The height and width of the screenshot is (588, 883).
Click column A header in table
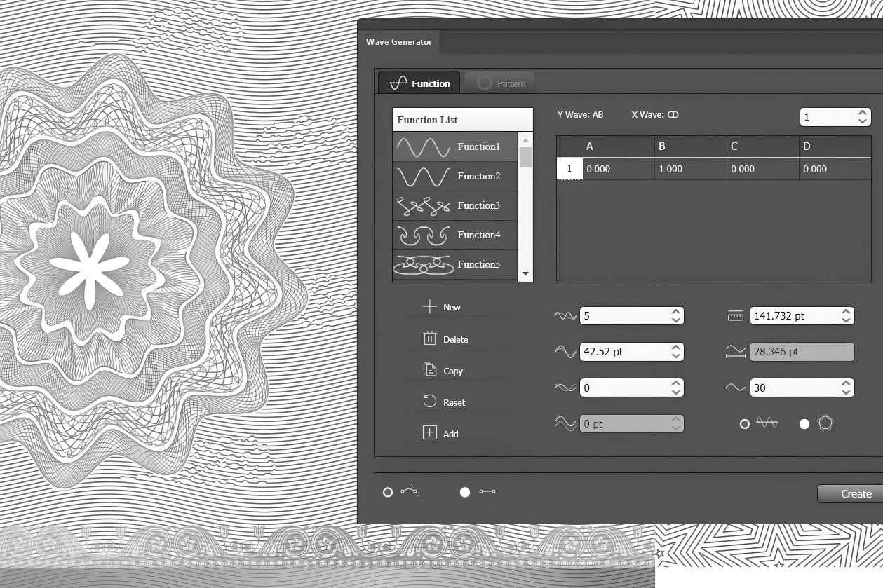coord(618,146)
